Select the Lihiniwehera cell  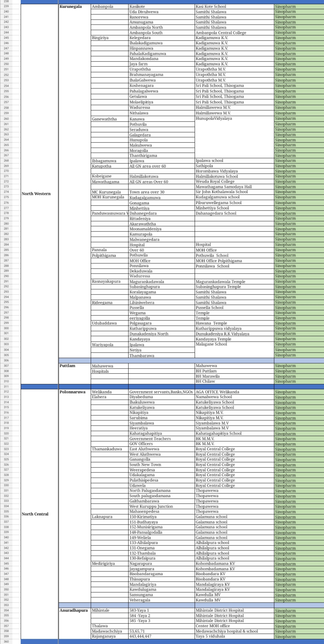point(162,302)
